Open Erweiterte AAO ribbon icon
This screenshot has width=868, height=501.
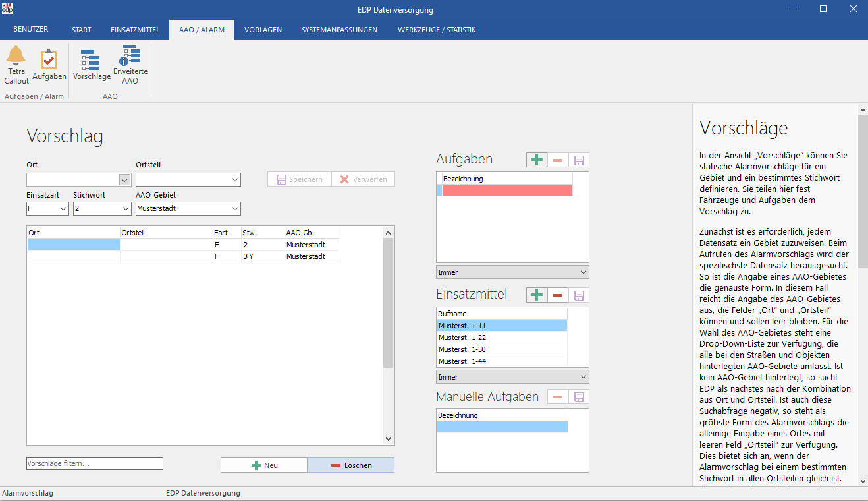(x=130, y=65)
